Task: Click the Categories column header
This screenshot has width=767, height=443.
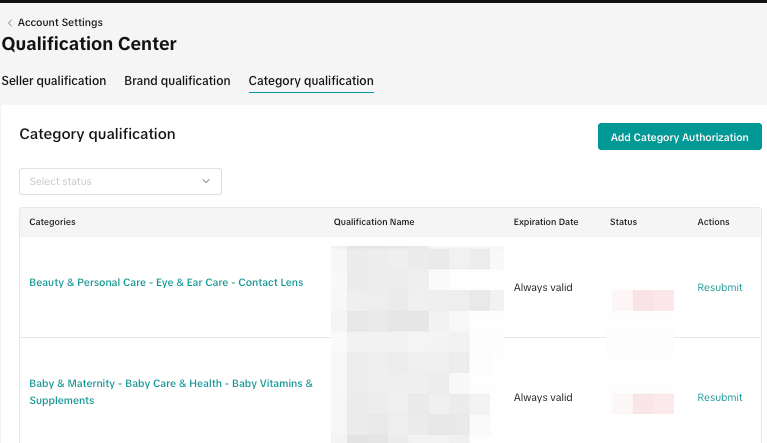Action: coord(52,222)
